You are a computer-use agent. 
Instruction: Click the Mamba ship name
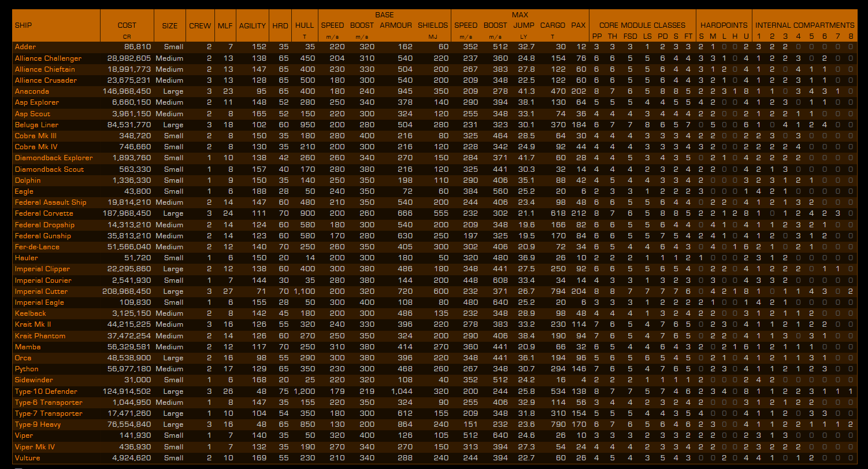point(28,347)
